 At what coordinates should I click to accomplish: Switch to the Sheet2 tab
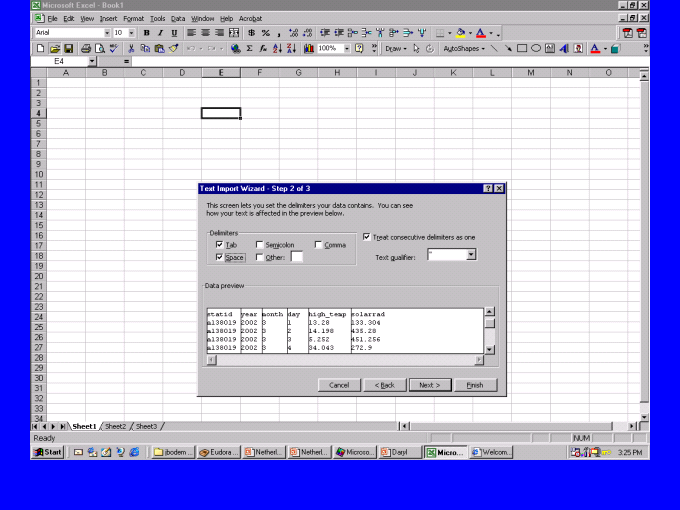[x=115, y=426]
